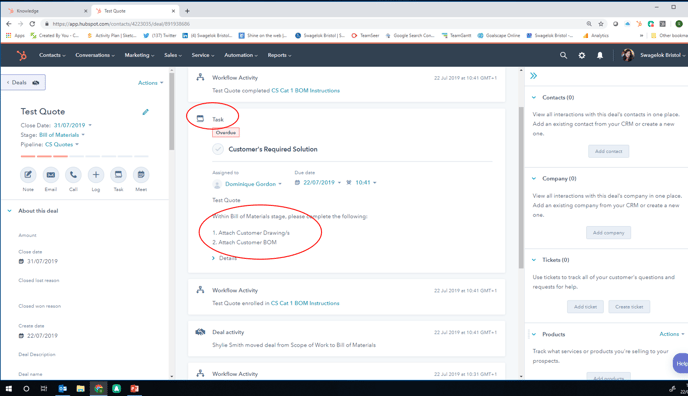Screen dimensions: 688x396
Task: Open Reports navigation menu
Action: coord(280,55)
